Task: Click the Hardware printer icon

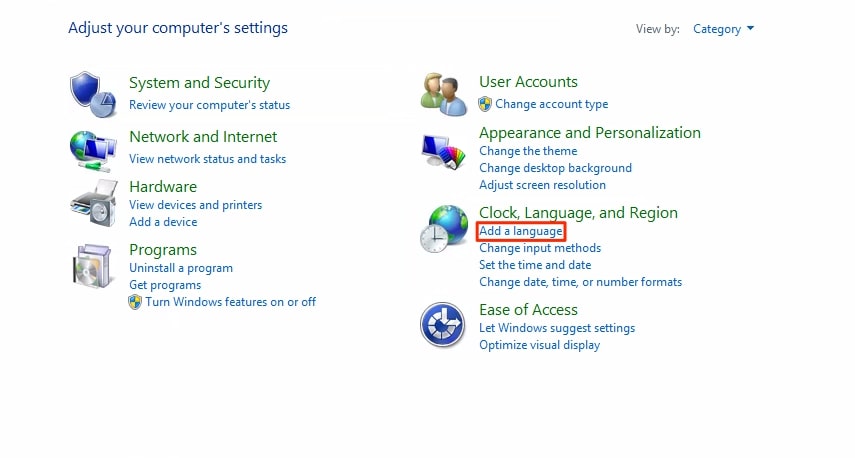Action: [x=93, y=205]
